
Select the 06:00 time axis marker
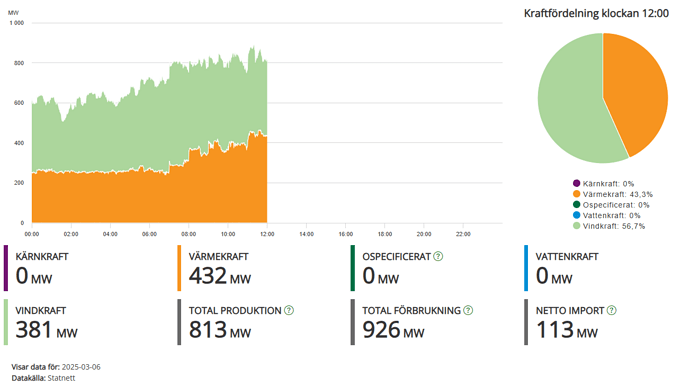(x=149, y=234)
